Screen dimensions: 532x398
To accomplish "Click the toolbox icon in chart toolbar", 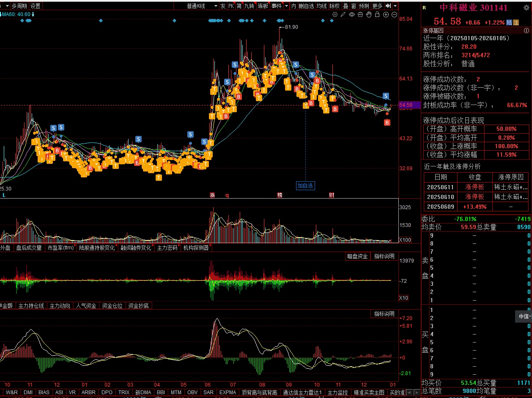I will 360,14.
